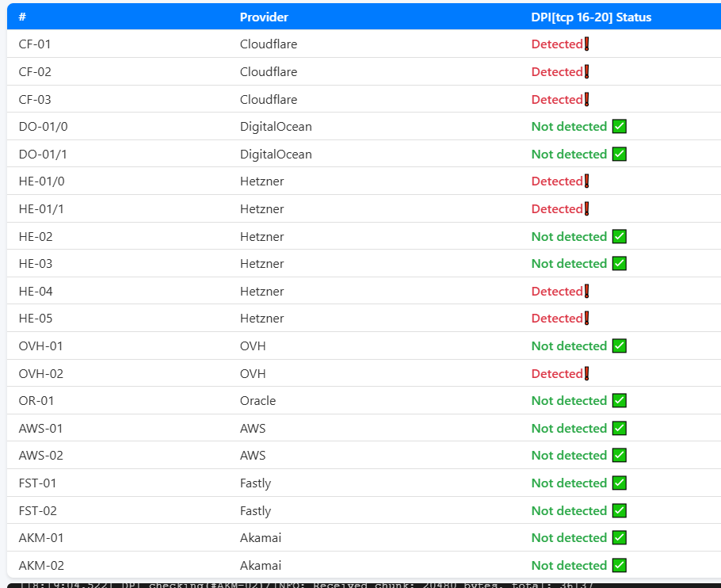
Task: Click the red exclamation icon in OVH-02 row
Action: pyautogui.click(x=587, y=372)
